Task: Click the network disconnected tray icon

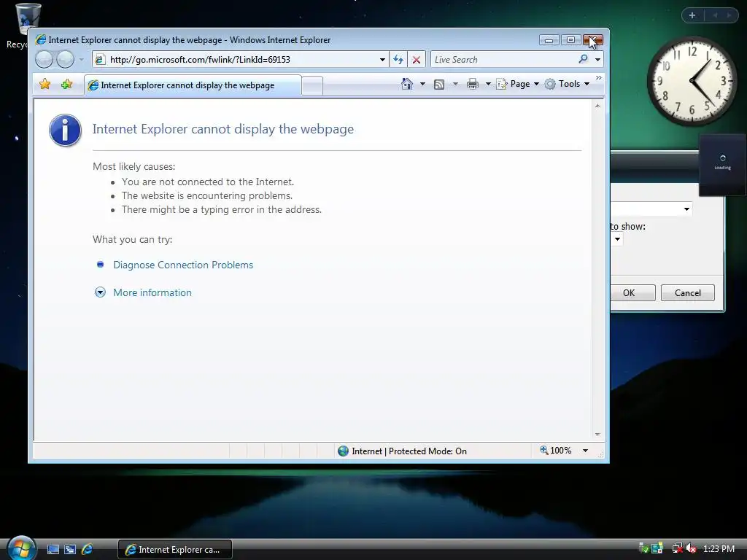Action: (677, 548)
